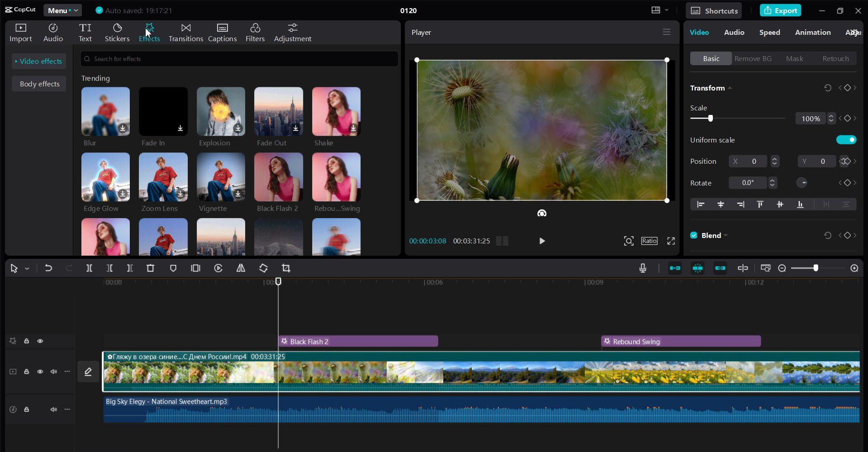Expand the selection tool mode dropdown
The height and width of the screenshot is (452, 868).
[x=27, y=269]
